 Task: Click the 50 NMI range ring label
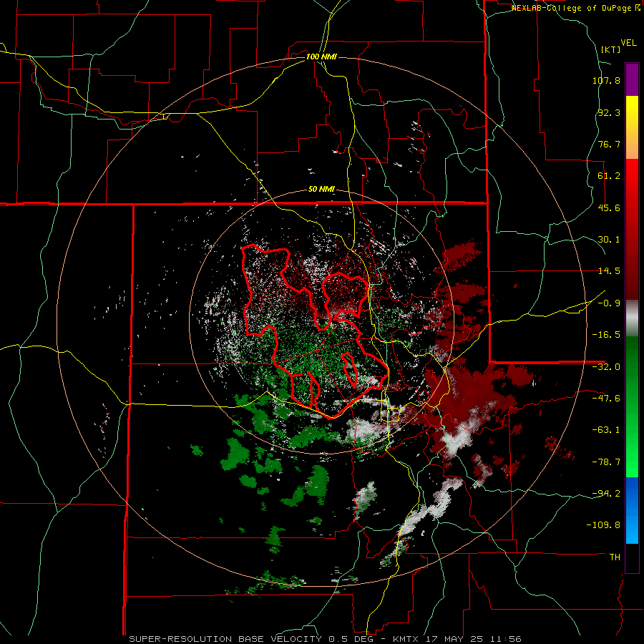pyautogui.click(x=321, y=190)
